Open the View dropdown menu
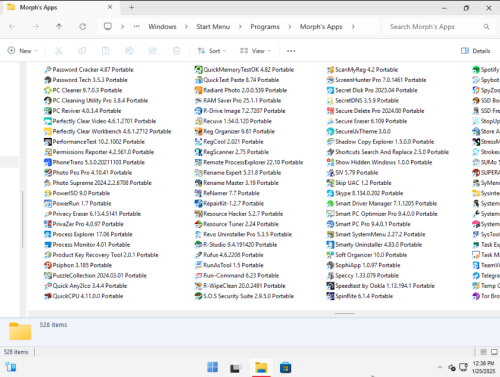This screenshot has height=377, width=500. click(255, 51)
